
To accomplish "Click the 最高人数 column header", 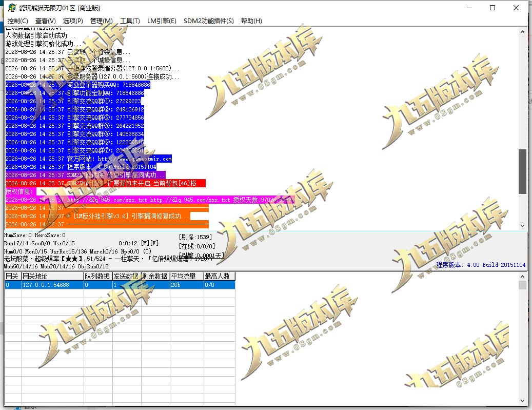I will coord(219,276).
